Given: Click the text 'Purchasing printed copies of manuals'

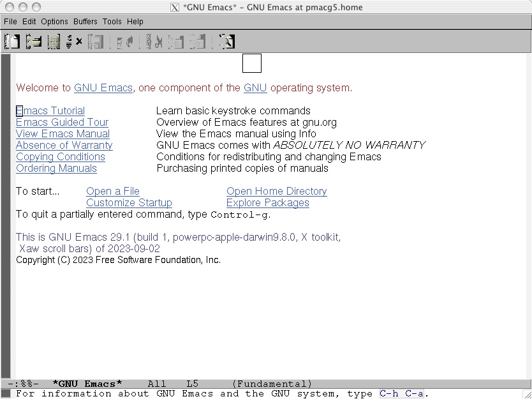Looking at the screenshot, I should coord(242,169).
